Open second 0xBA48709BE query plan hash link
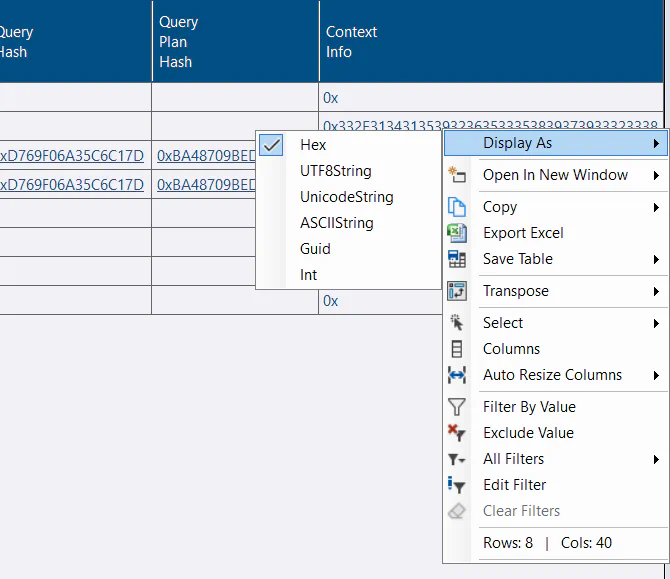 click(206, 185)
